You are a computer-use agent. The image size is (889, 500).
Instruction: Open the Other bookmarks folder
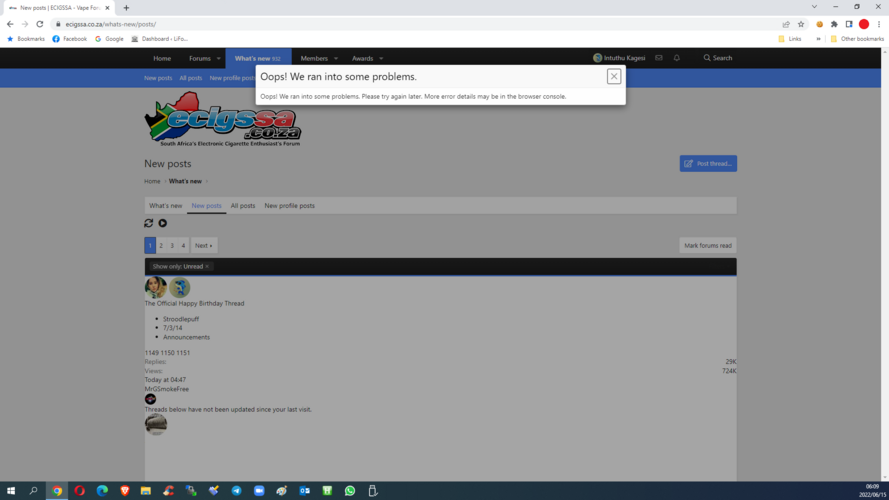[x=857, y=39]
